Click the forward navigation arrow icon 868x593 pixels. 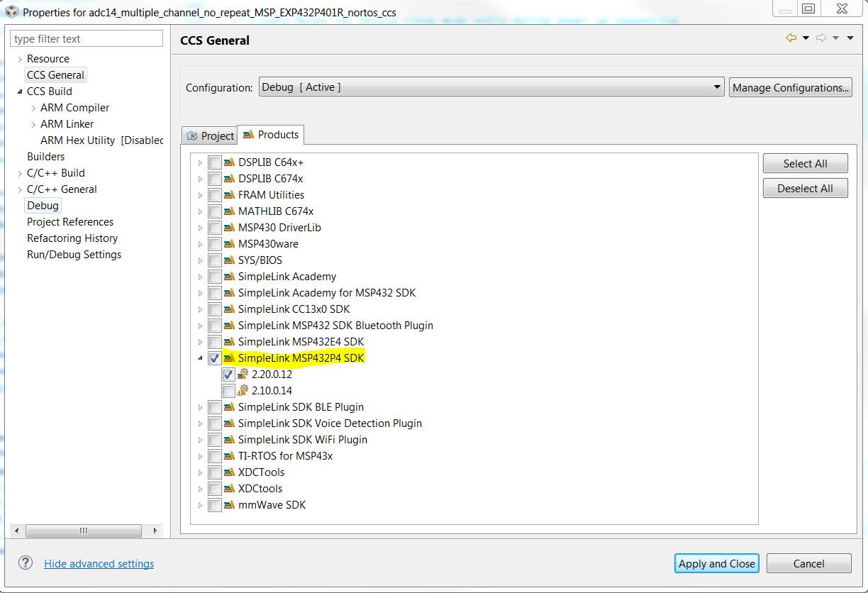coord(821,38)
